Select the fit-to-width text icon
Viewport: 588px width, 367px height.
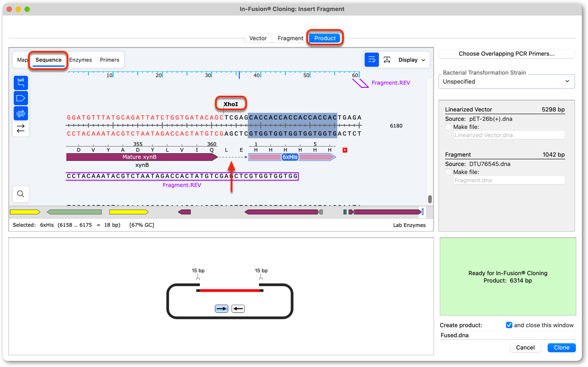[x=387, y=59]
